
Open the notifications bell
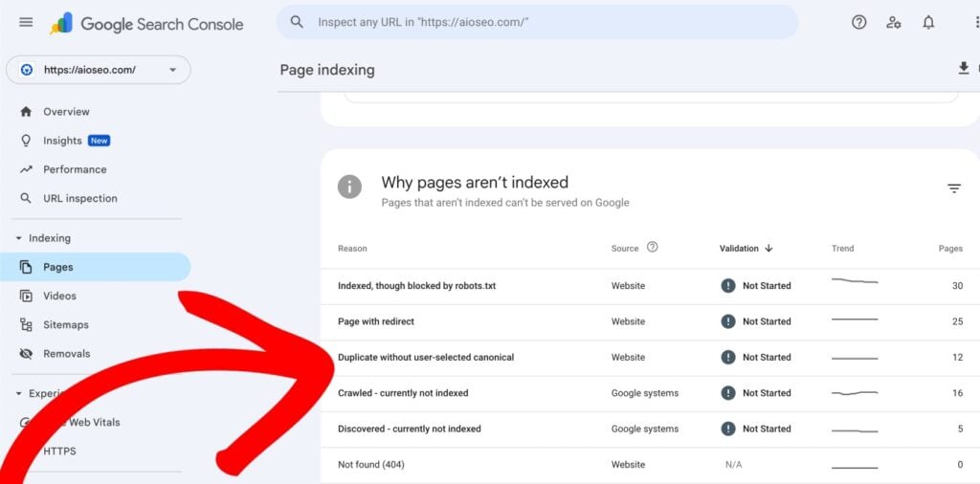coord(928,22)
